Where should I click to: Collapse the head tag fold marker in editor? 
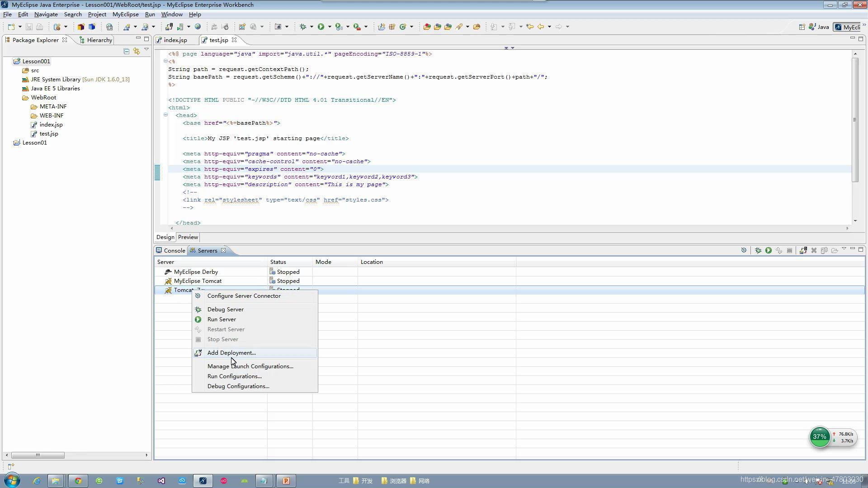[x=165, y=115]
